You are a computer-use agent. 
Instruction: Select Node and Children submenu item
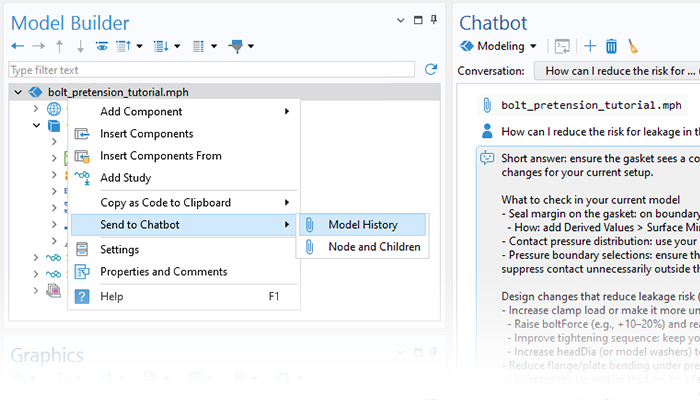(362, 246)
